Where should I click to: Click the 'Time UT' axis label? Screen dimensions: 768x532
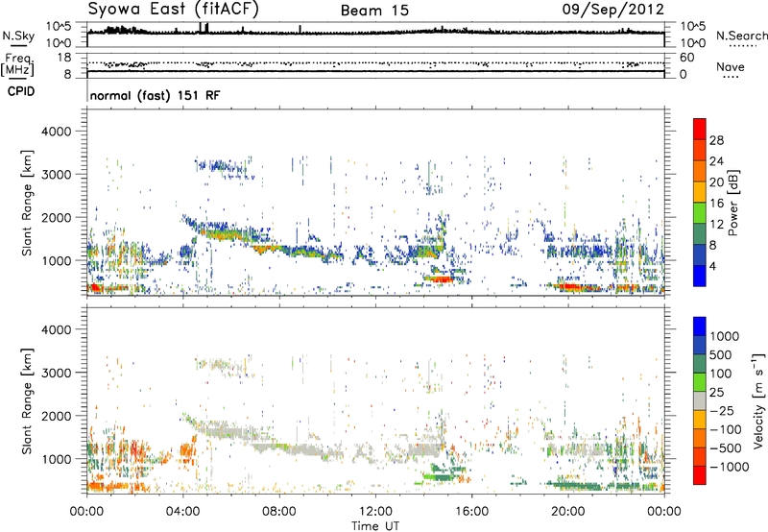point(375,526)
